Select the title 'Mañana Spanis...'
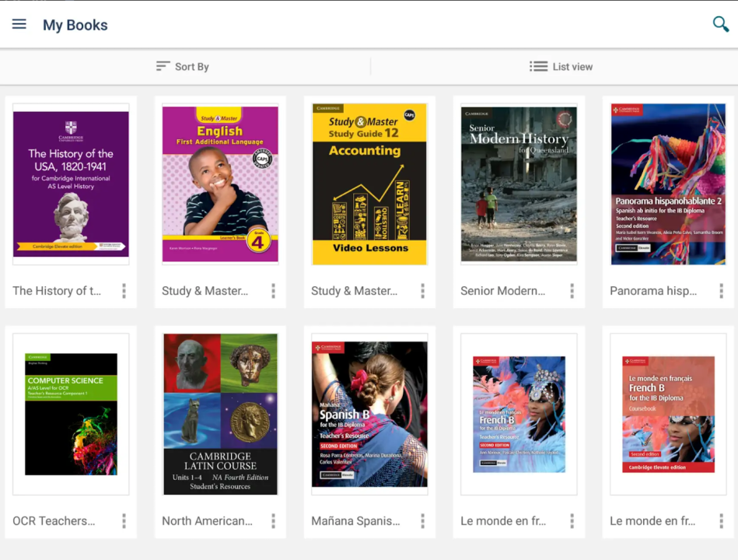Viewport: 738px width, 560px height. tap(355, 521)
